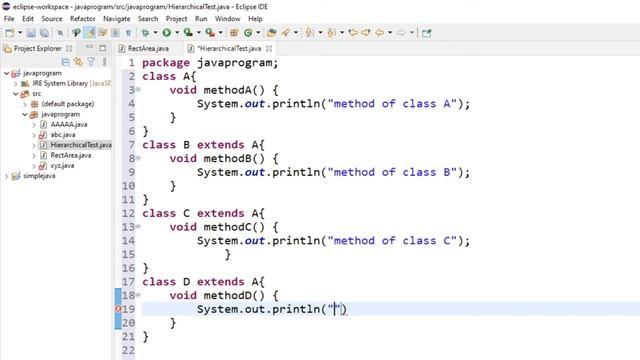Click the Back navigation arrow icon

380,33
